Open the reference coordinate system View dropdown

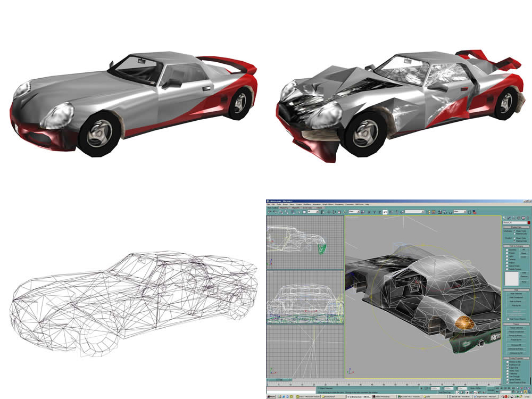(354, 211)
